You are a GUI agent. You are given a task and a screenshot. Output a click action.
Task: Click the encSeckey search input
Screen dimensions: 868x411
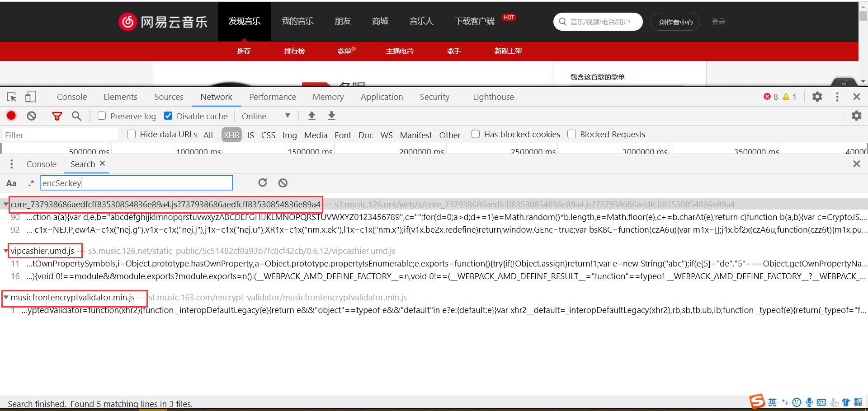coord(137,182)
